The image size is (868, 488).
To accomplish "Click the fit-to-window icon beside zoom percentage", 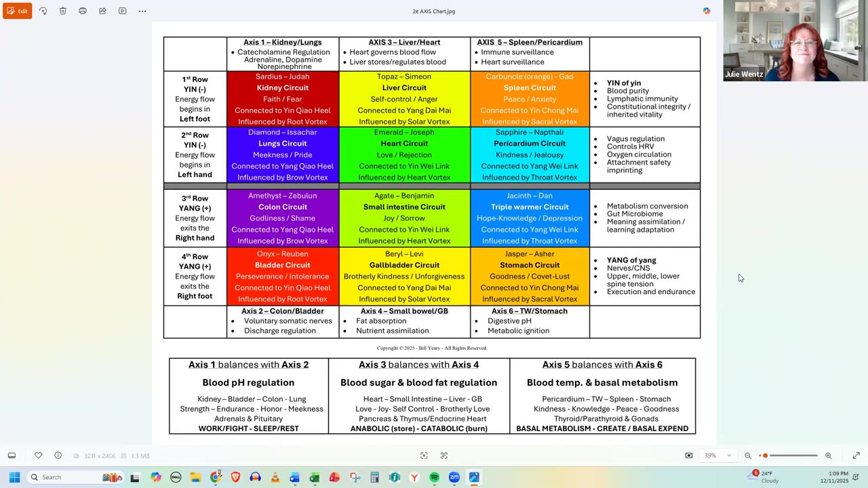I will tap(689, 455).
